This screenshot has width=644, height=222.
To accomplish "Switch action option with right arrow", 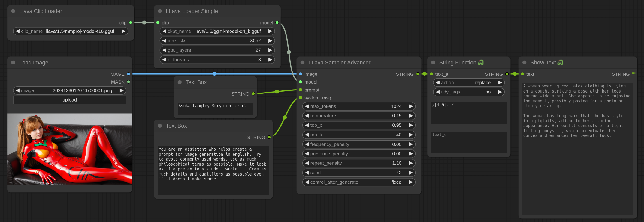I will pyautogui.click(x=500, y=83).
